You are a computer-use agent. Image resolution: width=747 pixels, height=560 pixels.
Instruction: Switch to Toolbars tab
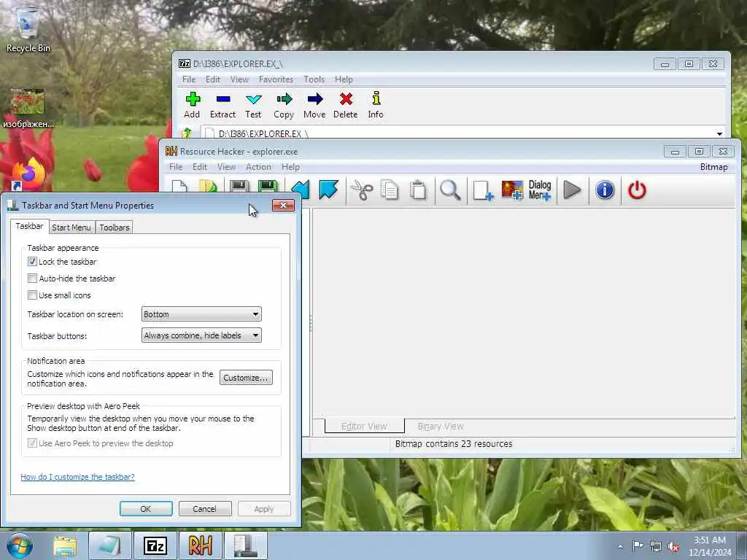click(x=115, y=227)
